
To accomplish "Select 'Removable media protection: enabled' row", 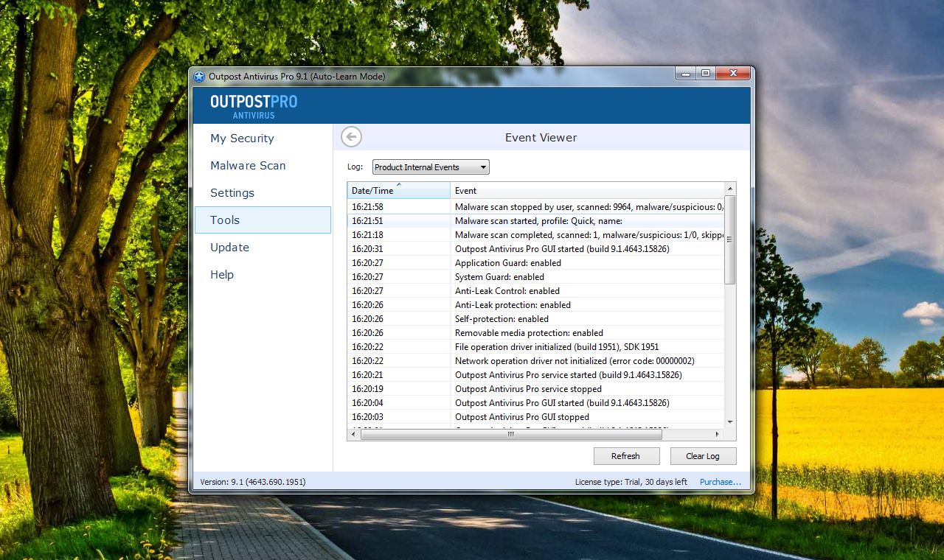I will tap(536, 333).
